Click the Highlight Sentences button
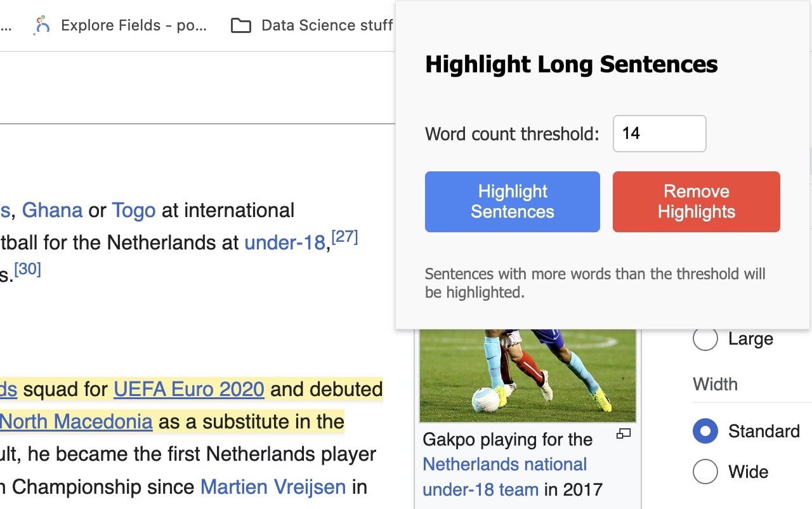 (513, 202)
